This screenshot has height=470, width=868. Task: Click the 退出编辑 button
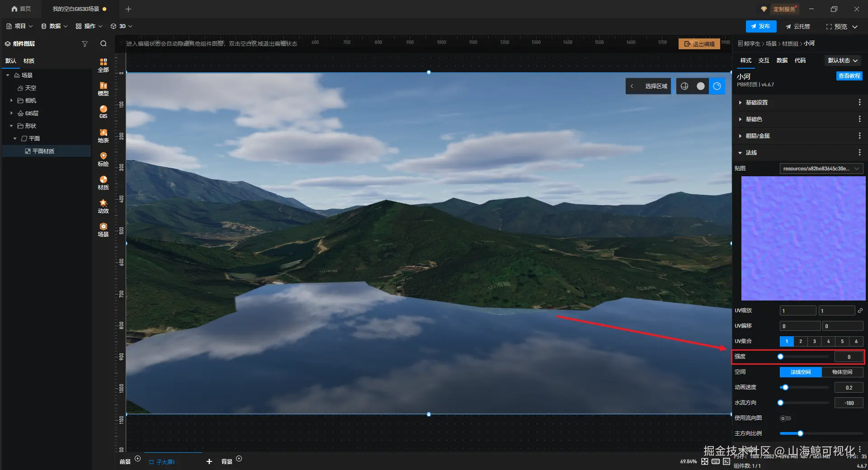tap(699, 44)
